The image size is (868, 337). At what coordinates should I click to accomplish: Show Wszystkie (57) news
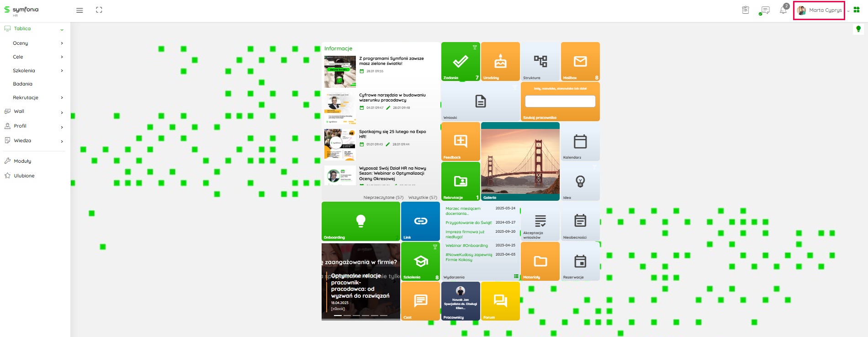point(423,198)
